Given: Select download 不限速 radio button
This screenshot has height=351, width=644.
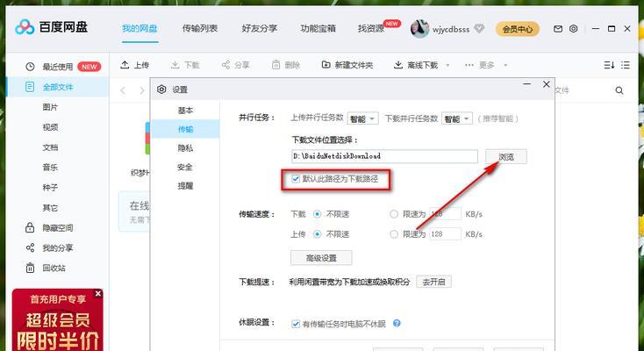Looking at the screenshot, I should (x=317, y=214).
